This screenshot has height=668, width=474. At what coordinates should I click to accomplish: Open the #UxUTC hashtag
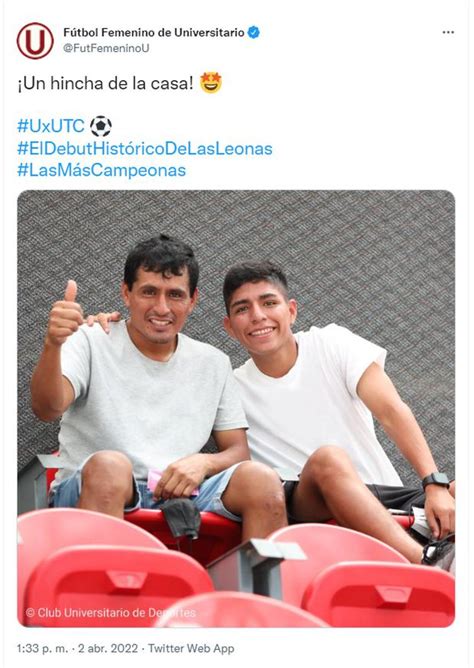click(51, 126)
